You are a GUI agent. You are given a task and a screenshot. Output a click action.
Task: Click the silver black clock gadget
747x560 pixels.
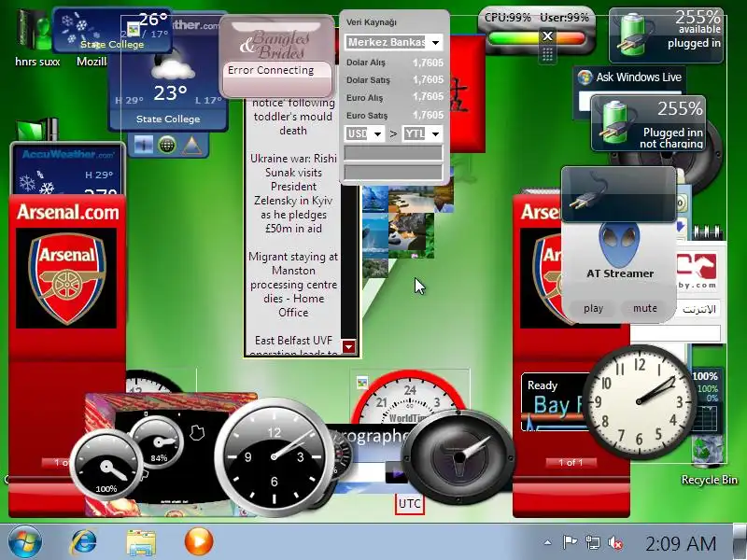click(x=274, y=457)
